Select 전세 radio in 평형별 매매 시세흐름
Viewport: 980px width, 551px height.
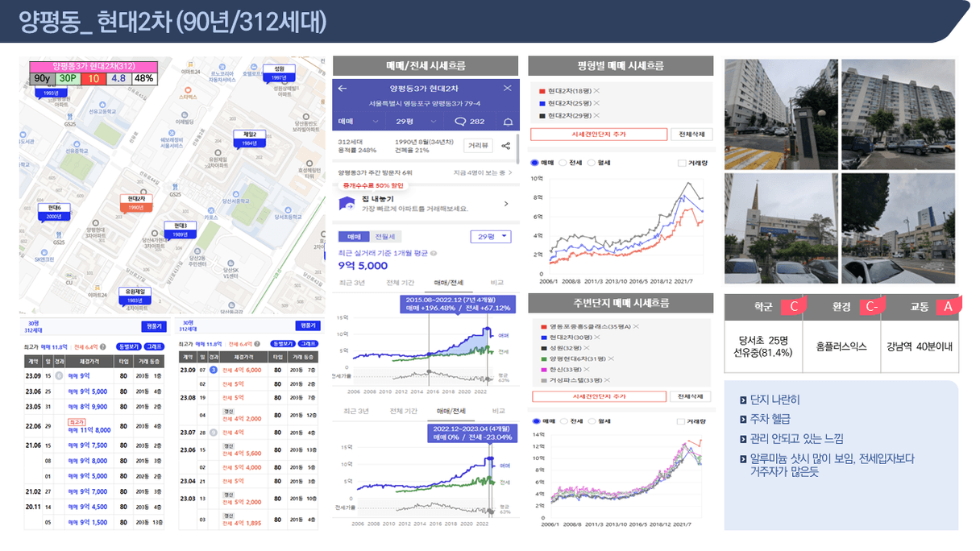click(x=563, y=162)
